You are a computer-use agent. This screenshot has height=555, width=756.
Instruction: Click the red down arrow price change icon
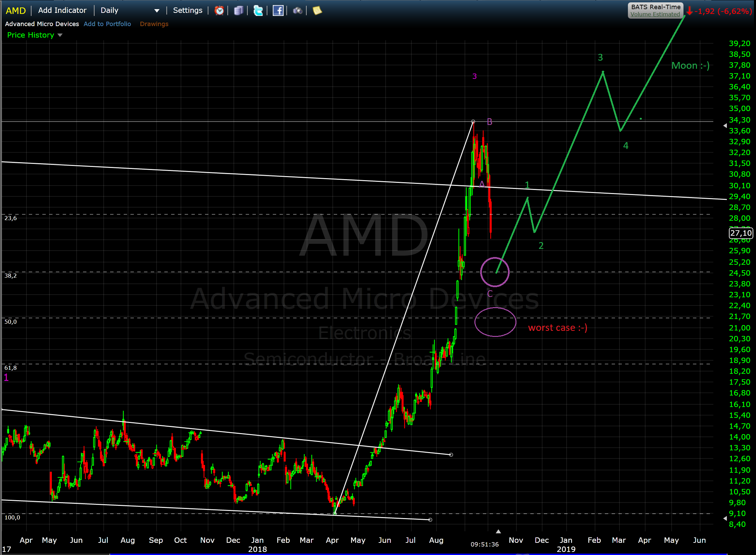point(689,11)
